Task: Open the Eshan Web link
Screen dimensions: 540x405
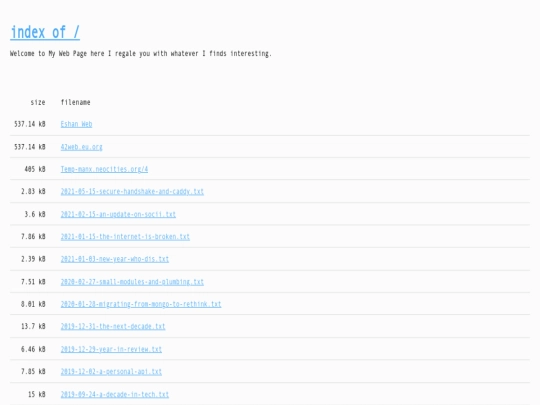Action: pyautogui.click(x=76, y=124)
